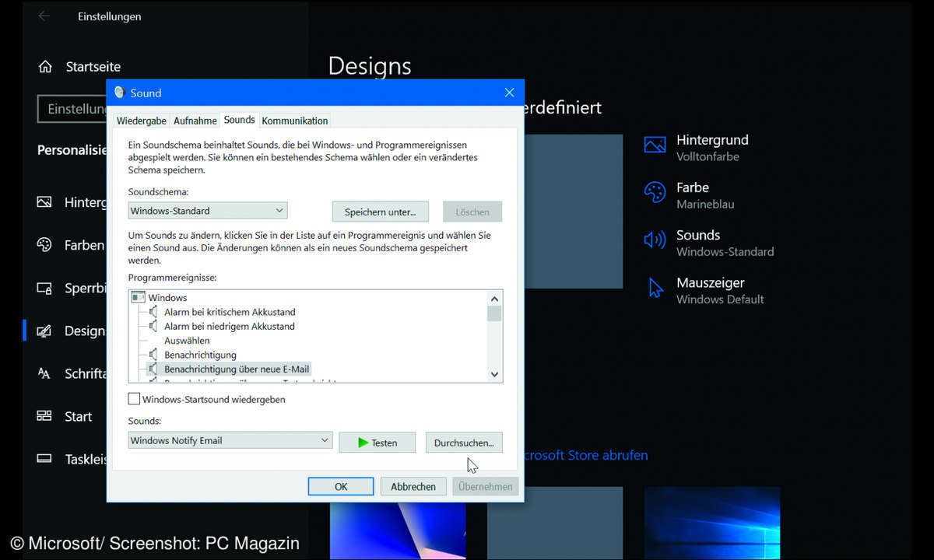Viewport: 934px width, 560px height.
Task: Select the Designs sidebar icon
Action: (44, 331)
